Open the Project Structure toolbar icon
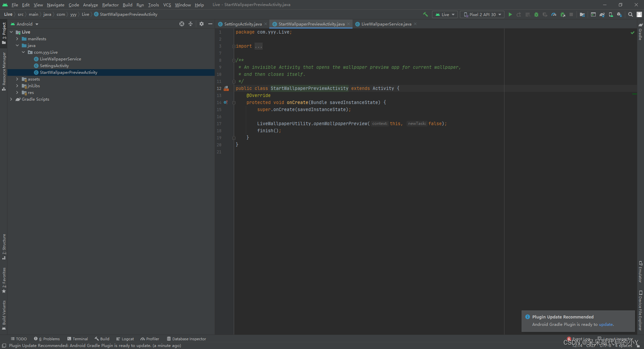 point(582,14)
